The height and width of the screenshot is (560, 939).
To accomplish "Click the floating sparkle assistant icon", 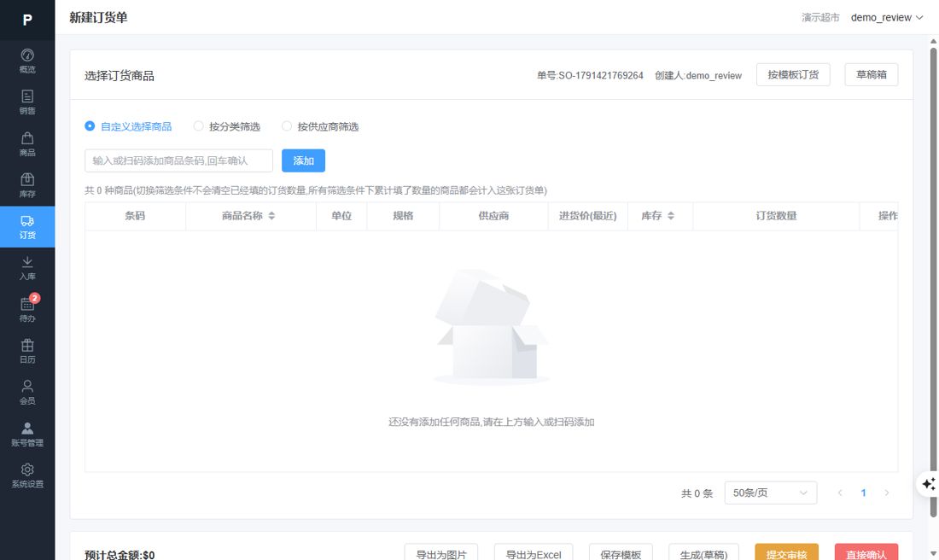I will pyautogui.click(x=928, y=484).
